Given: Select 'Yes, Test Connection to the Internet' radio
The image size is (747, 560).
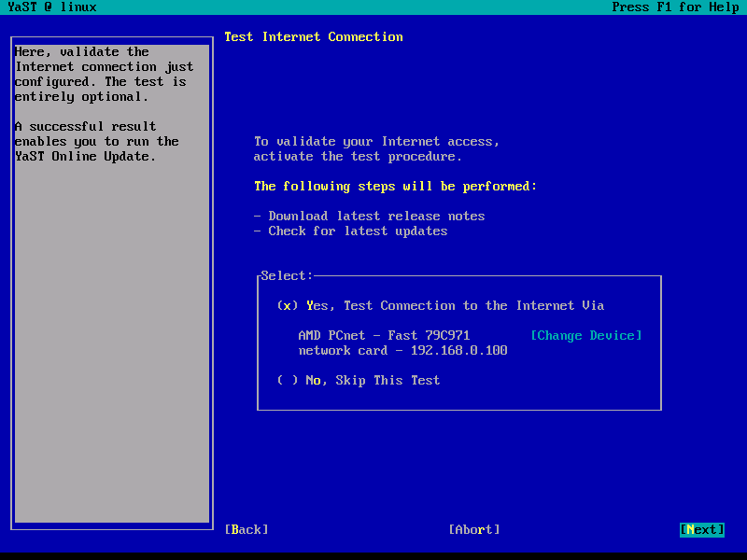Looking at the screenshot, I should [x=440, y=306].
